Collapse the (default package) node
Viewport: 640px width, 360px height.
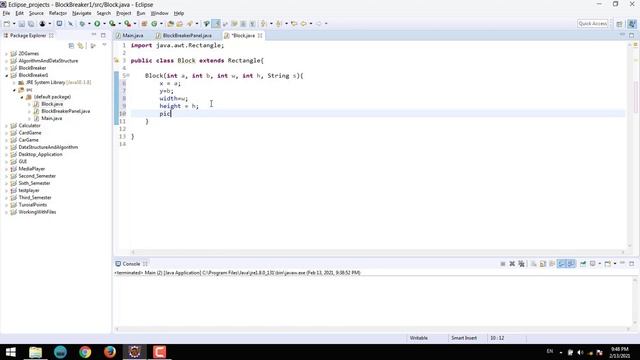22,97
